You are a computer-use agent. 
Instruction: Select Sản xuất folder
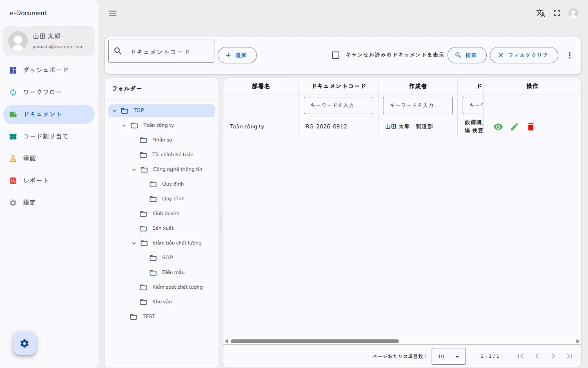(x=163, y=228)
